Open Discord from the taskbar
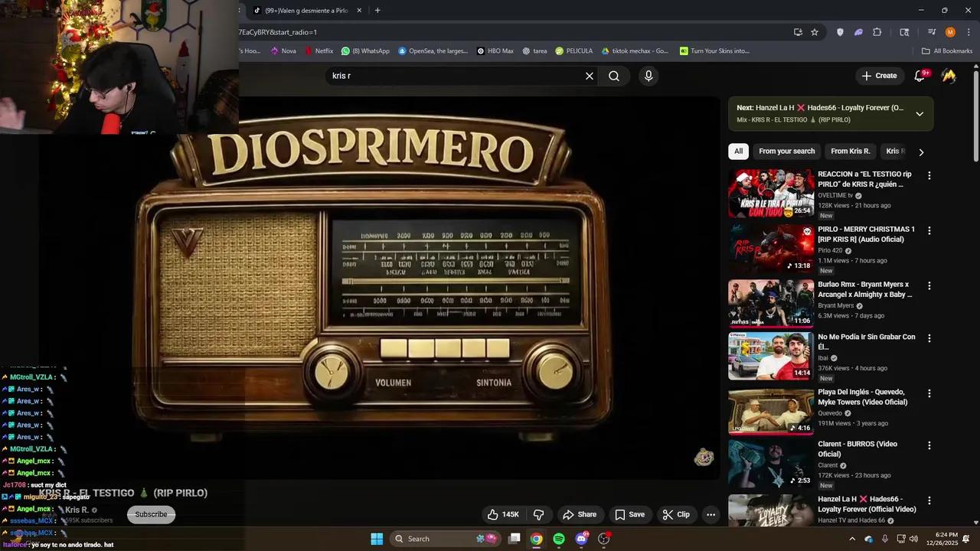Screen dimensions: 980x551 tap(582, 539)
